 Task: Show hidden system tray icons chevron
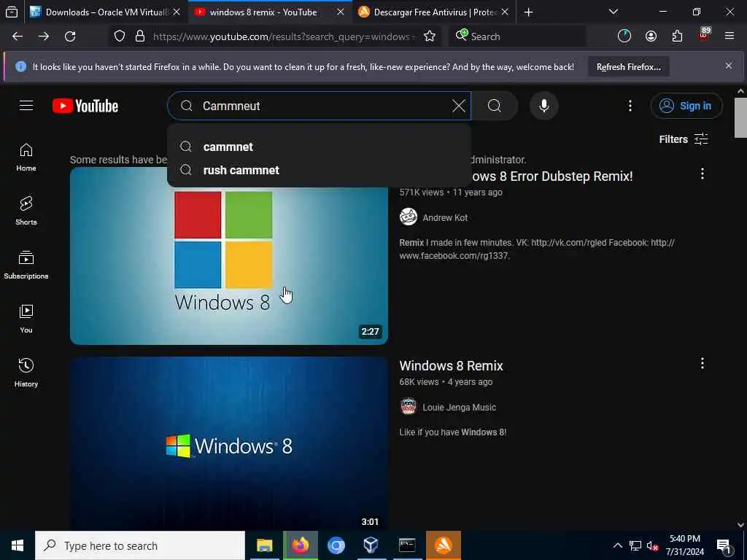click(x=617, y=545)
